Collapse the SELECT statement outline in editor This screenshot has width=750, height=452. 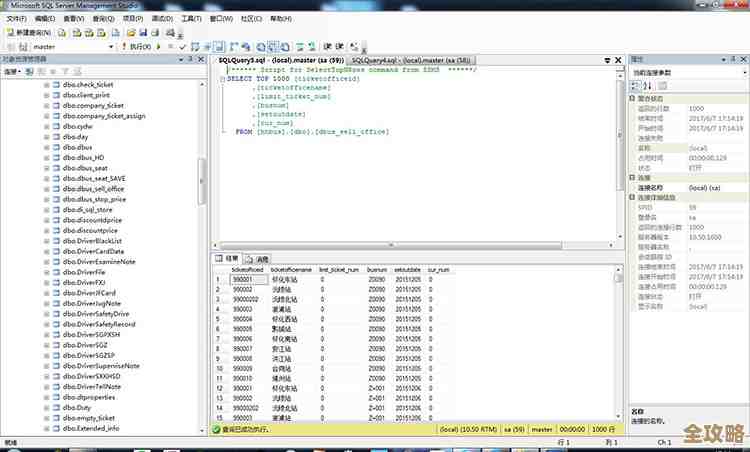[222, 78]
